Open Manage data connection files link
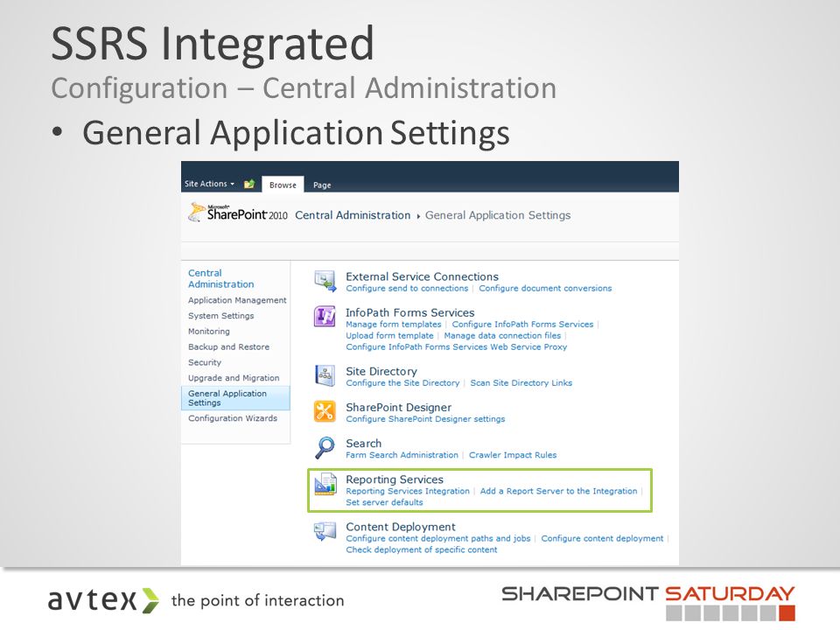The width and height of the screenshot is (840, 630). point(502,336)
